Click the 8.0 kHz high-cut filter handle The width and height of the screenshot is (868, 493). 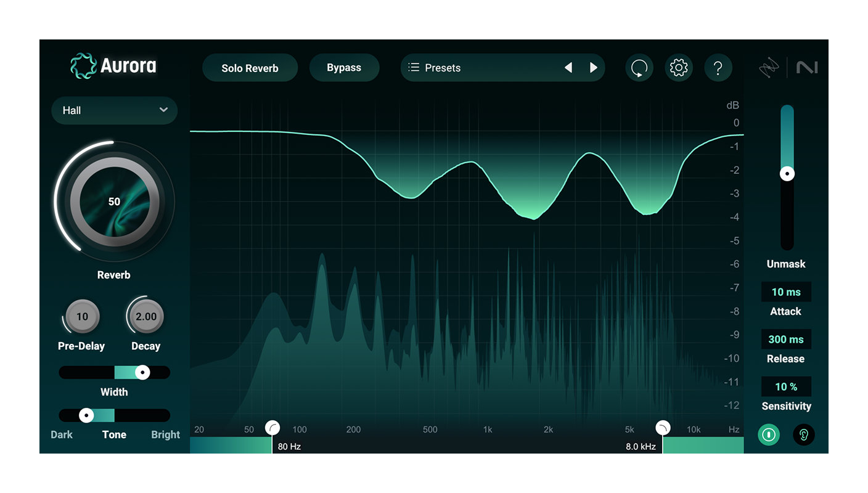coord(663,428)
